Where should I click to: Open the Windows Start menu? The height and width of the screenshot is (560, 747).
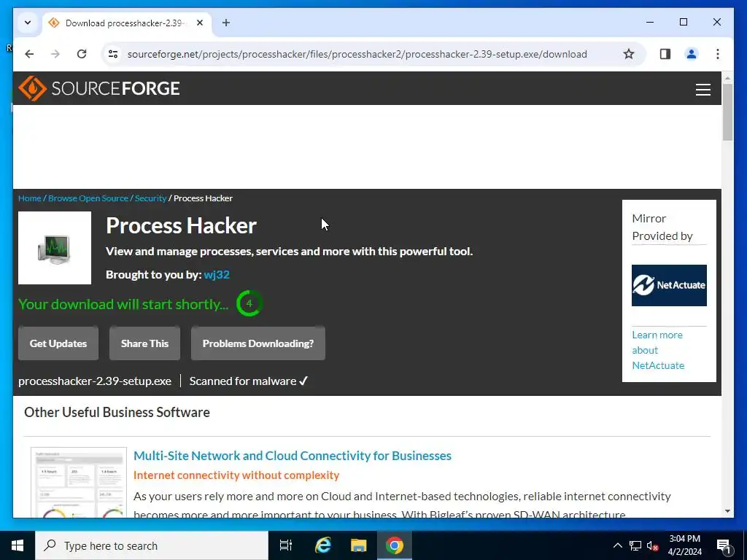(18, 545)
